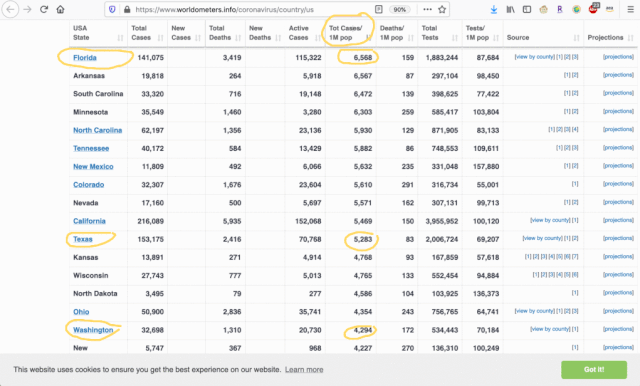This screenshot has height=386, width=640.
Task: Open projections link in Nevada row
Action: (x=618, y=202)
